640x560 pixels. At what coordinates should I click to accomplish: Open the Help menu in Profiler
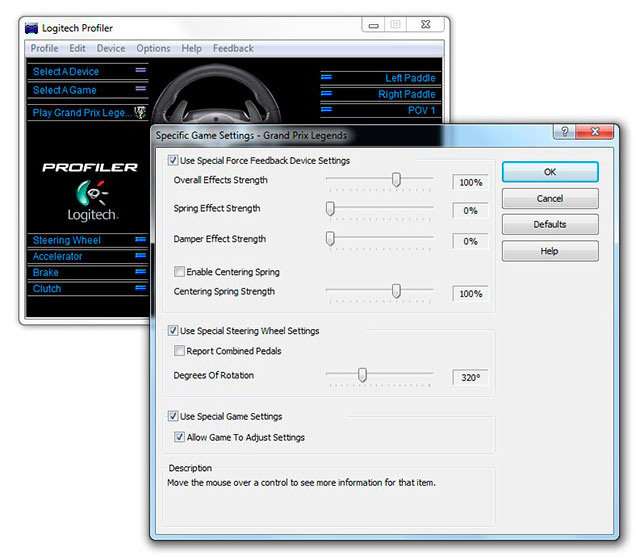(x=191, y=48)
